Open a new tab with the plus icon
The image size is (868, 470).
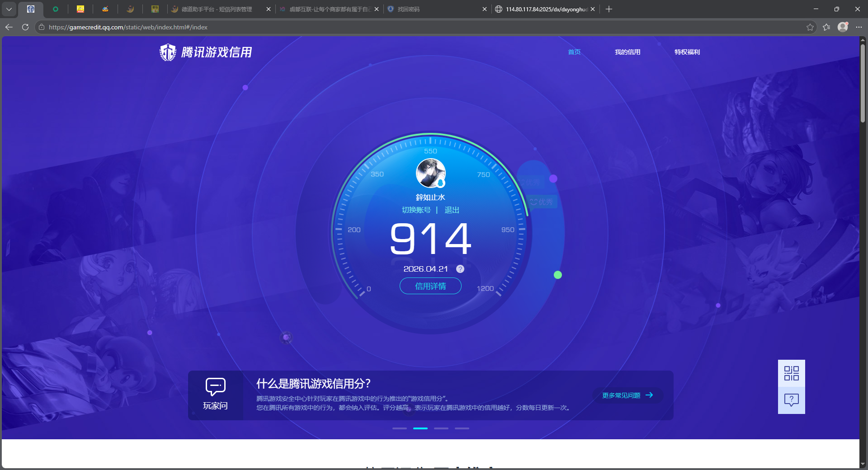point(609,9)
